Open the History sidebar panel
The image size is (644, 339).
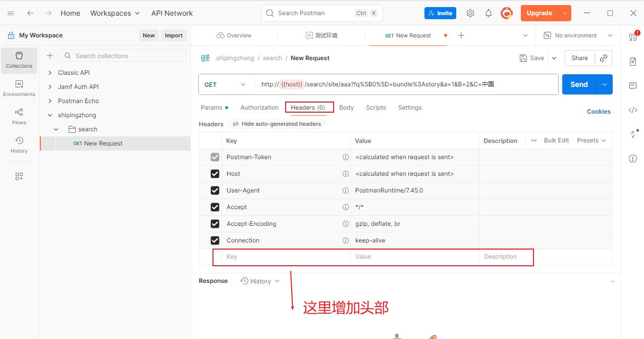[19, 144]
